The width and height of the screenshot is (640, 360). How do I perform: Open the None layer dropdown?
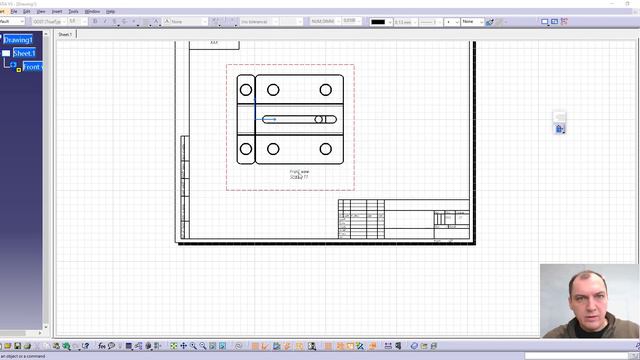click(473, 22)
